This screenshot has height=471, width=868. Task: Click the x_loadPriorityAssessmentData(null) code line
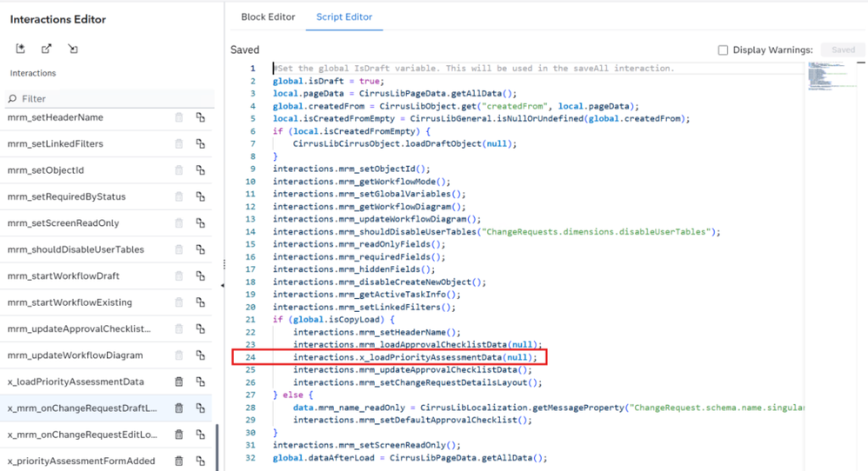[x=415, y=357]
